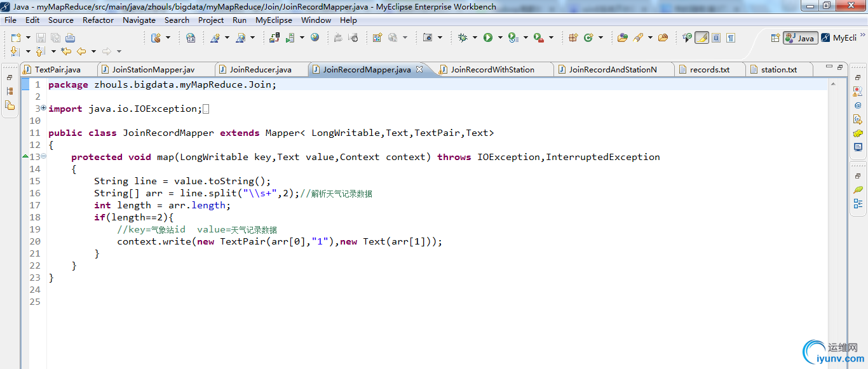The image size is (868, 369).
Task: Open the Source menu
Action: [x=61, y=20]
